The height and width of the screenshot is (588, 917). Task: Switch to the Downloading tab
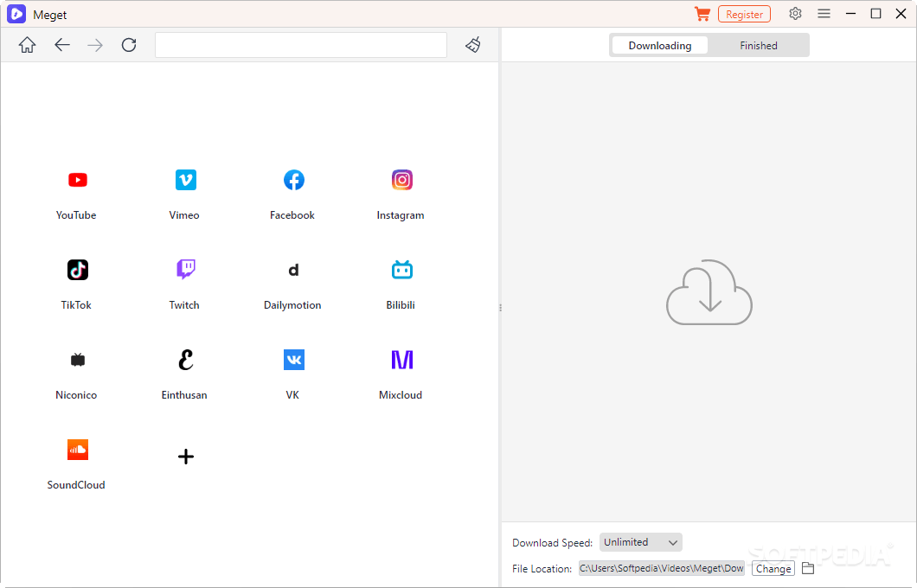[660, 46]
